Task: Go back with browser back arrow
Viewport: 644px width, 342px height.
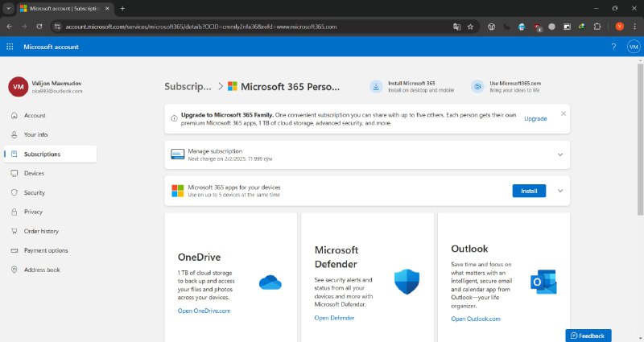Action: [10, 27]
